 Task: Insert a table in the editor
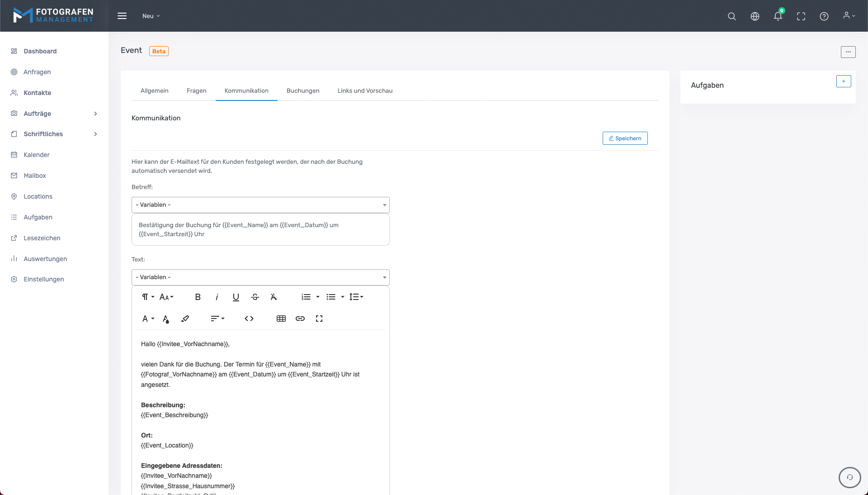281,319
